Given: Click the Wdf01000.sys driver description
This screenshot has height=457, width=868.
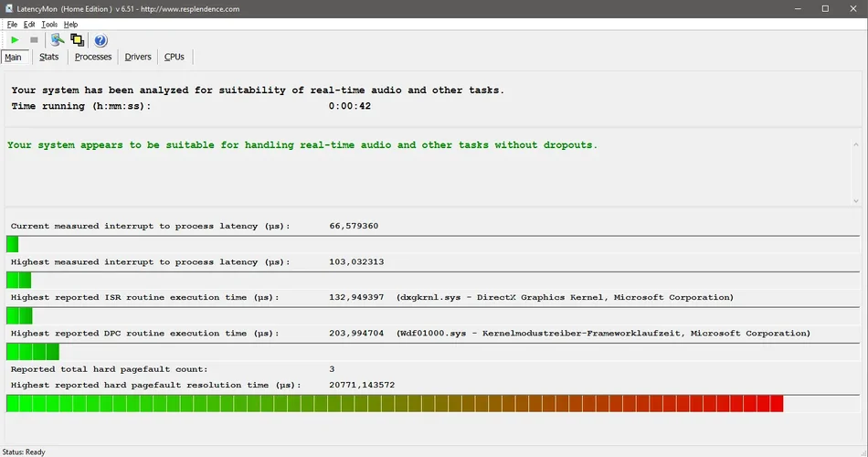Looking at the screenshot, I should pos(603,334).
